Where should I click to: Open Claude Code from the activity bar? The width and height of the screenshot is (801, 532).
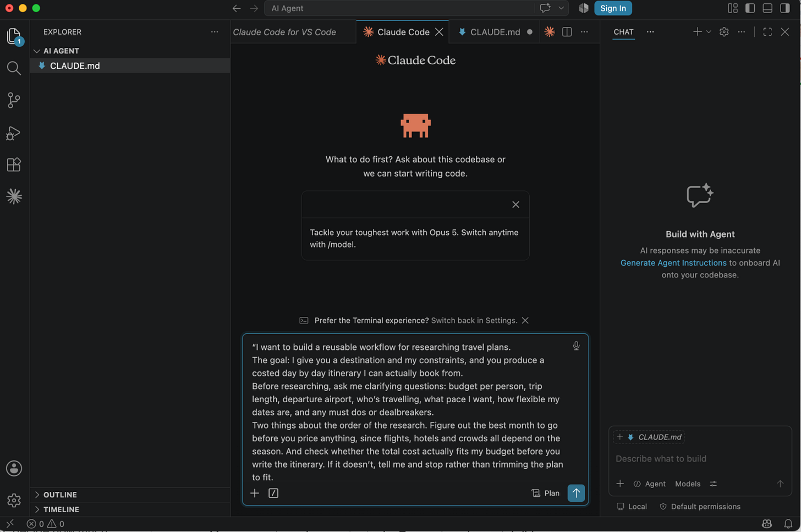[14, 196]
